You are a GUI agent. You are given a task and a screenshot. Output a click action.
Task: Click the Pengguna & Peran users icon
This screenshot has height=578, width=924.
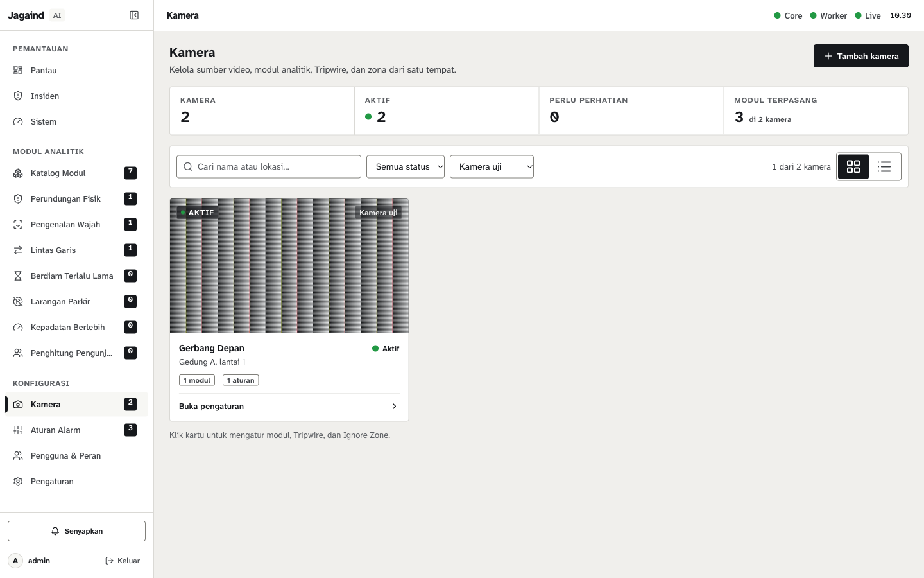18,455
